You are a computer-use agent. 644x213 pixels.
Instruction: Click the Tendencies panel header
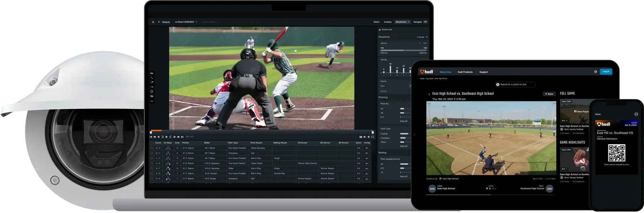click(385, 30)
